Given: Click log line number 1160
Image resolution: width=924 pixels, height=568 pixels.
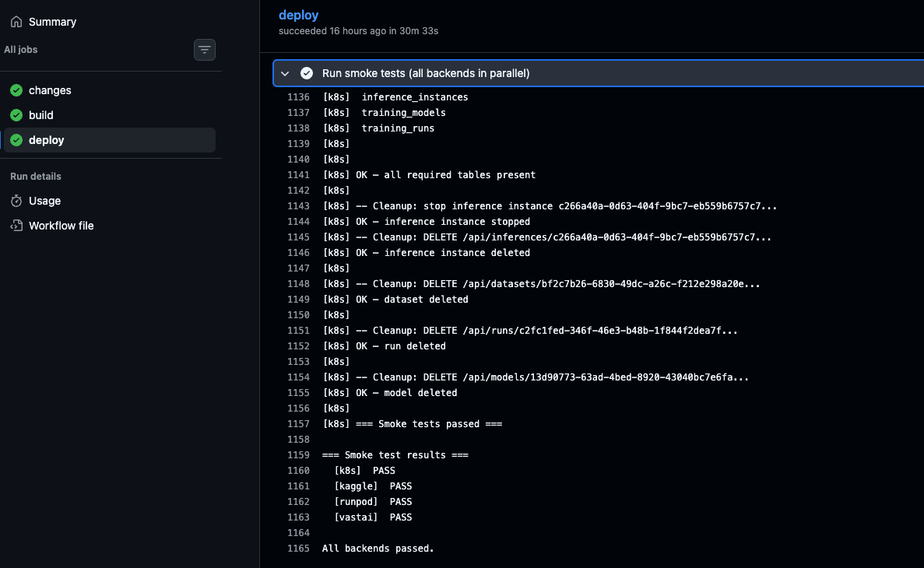Looking at the screenshot, I should pos(298,471).
